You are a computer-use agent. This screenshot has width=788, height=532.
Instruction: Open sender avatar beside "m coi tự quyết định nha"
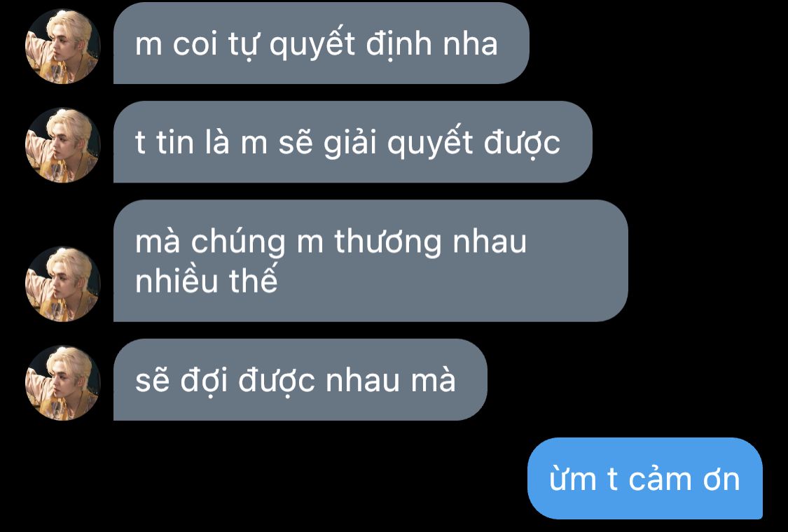tap(63, 46)
